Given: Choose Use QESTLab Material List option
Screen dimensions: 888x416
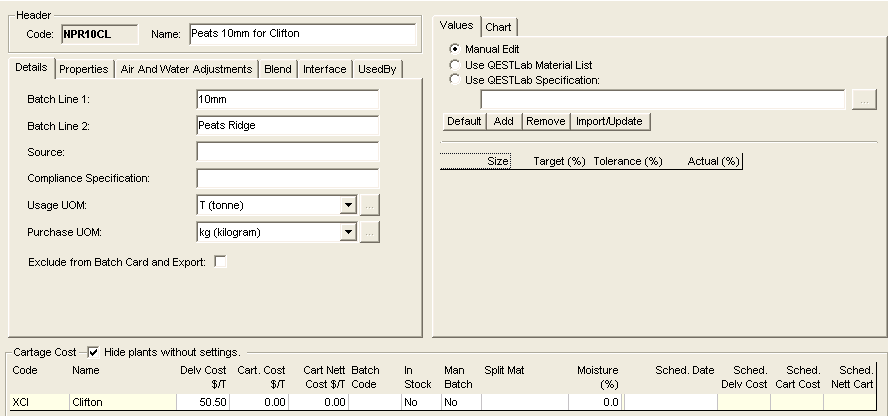Looking at the screenshot, I should pyautogui.click(x=456, y=65).
